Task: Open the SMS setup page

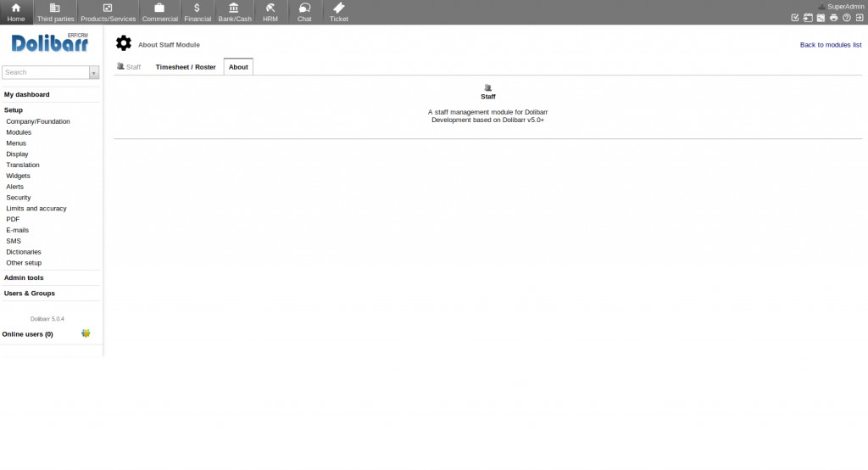Action: 14,241
